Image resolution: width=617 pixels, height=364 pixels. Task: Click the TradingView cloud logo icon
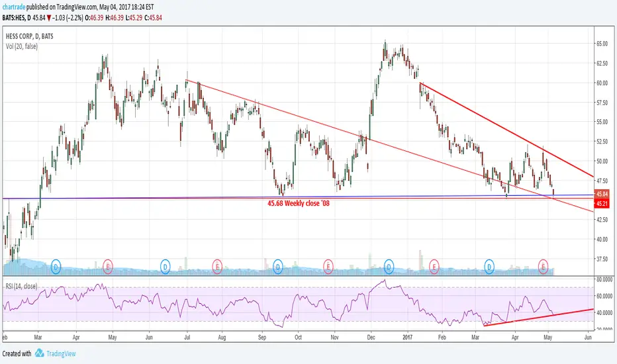point(39,353)
